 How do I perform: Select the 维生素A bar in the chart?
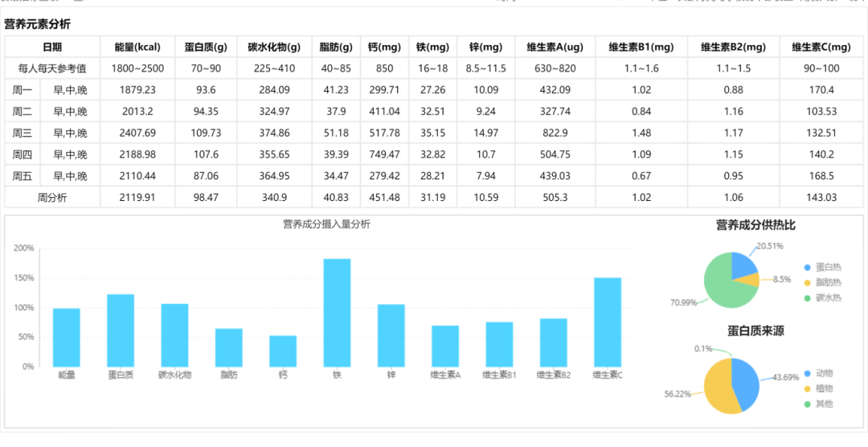[445, 347]
